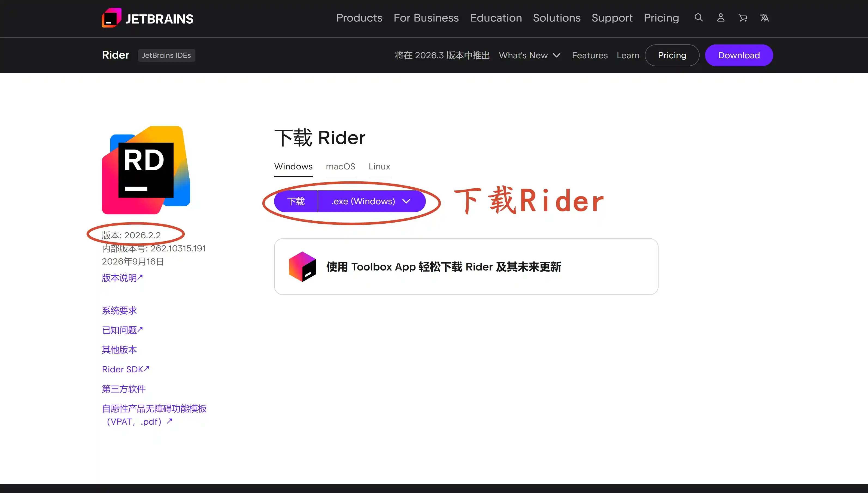This screenshot has width=868, height=493.
Task: Open the Learn page link
Action: click(628, 55)
